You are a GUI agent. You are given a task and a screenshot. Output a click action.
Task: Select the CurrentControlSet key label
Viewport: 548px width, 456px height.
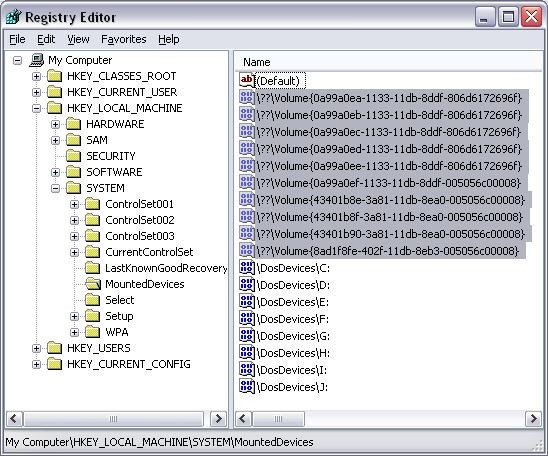click(x=149, y=252)
